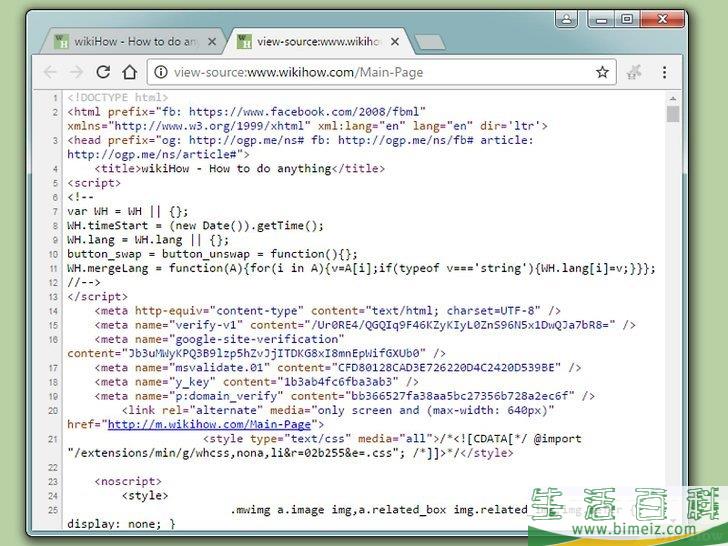Click 'var WH = WH || {};' on line 7
The width and height of the screenshot is (728, 546).
[x=128, y=211]
